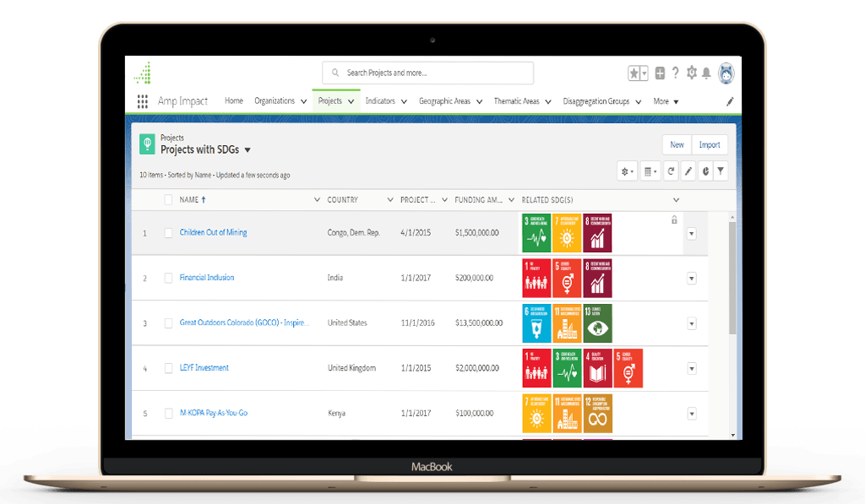
Task: Click SDG 4 tile in LEYF Investment row
Action: 598,368
